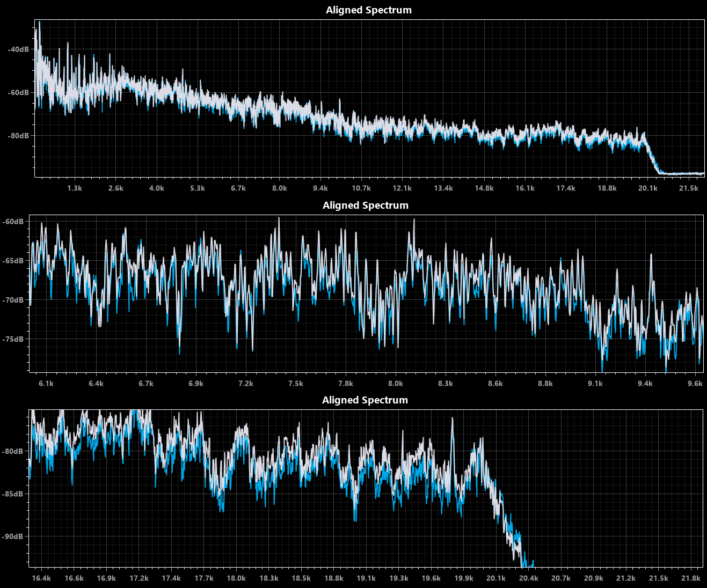
Task: Click the 14.8k frequency label
Action: point(484,188)
